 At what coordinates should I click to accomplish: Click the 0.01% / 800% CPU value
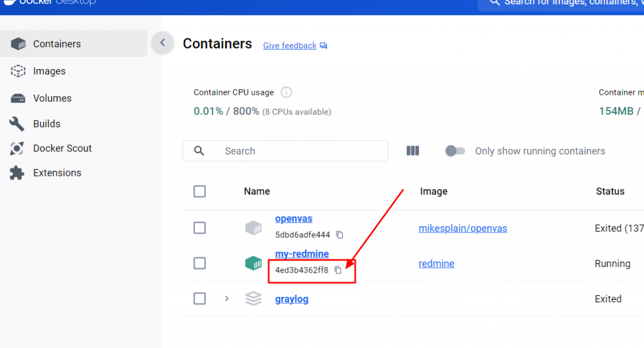click(x=226, y=111)
